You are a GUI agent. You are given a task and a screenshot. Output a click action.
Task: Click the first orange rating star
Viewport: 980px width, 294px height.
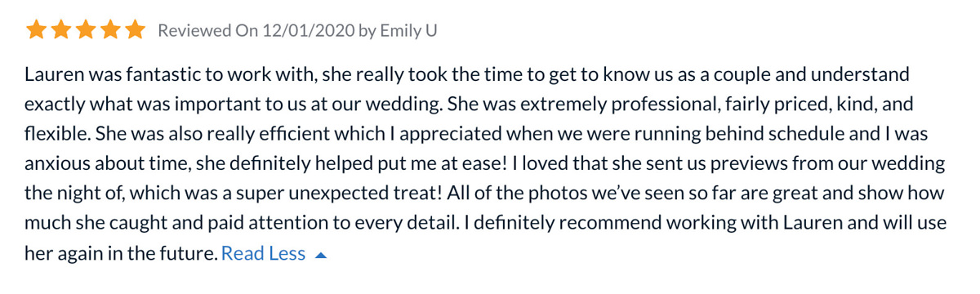[36, 31]
